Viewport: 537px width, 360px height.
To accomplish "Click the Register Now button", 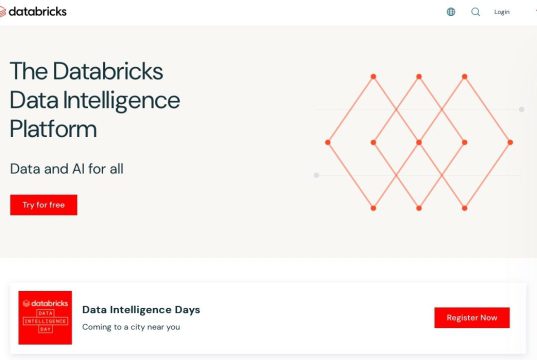I will pos(472,318).
